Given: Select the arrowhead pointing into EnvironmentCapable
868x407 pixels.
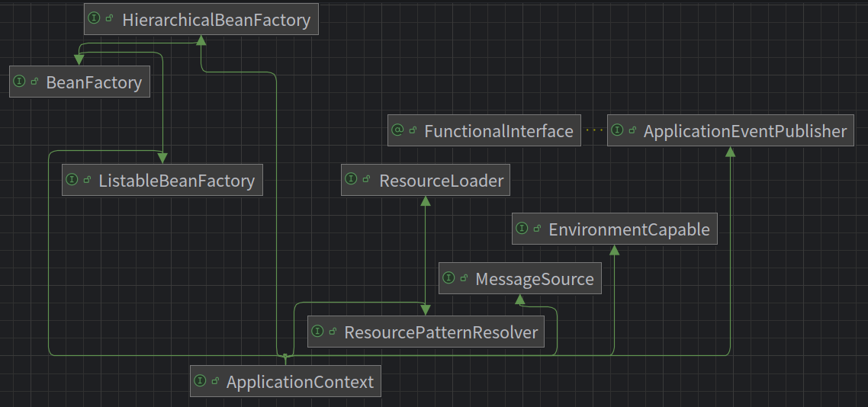Looking at the screenshot, I should pos(614,250).
